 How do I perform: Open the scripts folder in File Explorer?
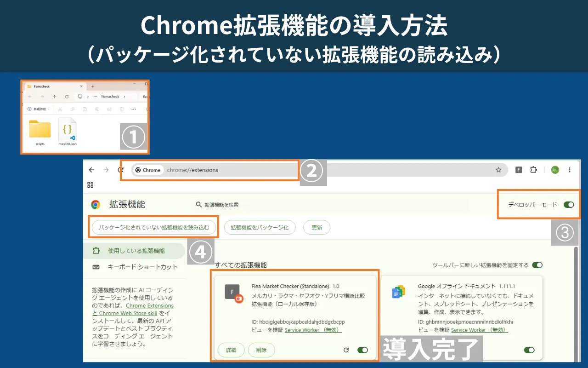[40, 132]
